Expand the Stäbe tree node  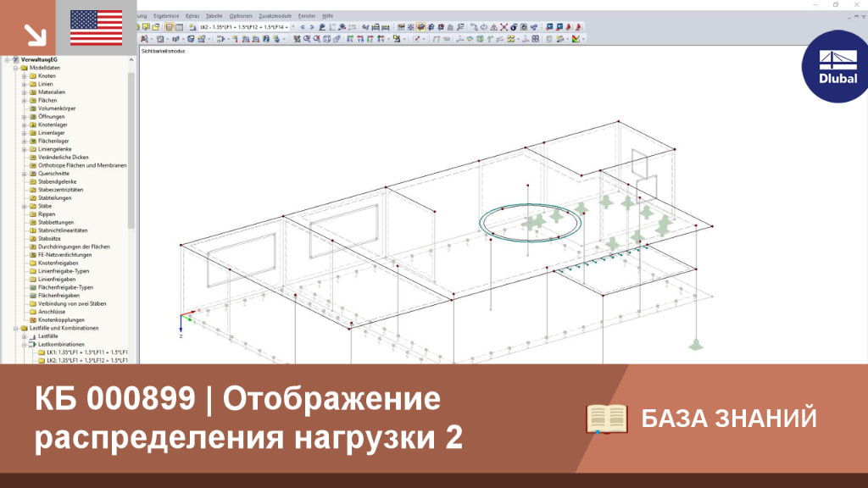pyautogui.click(x=25, y=206)
